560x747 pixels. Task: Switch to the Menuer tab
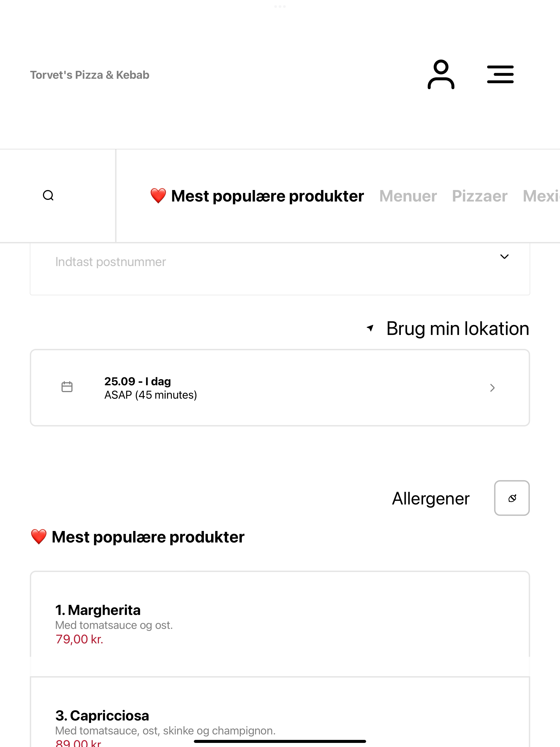(408, 196)
